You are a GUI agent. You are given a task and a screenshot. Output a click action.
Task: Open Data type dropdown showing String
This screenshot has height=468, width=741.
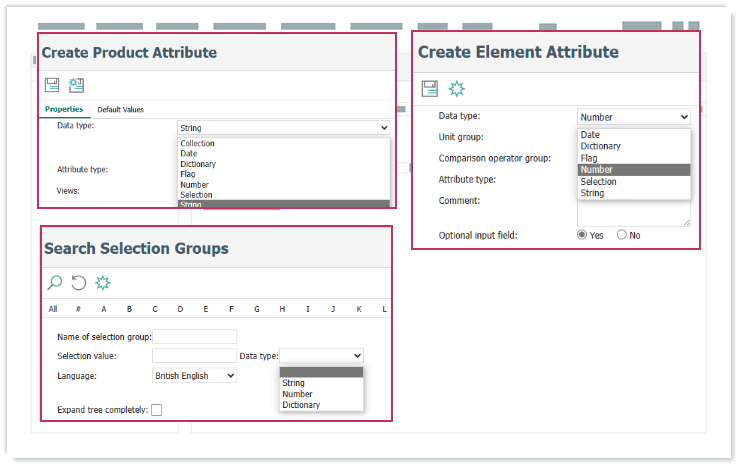coord(283,128)
